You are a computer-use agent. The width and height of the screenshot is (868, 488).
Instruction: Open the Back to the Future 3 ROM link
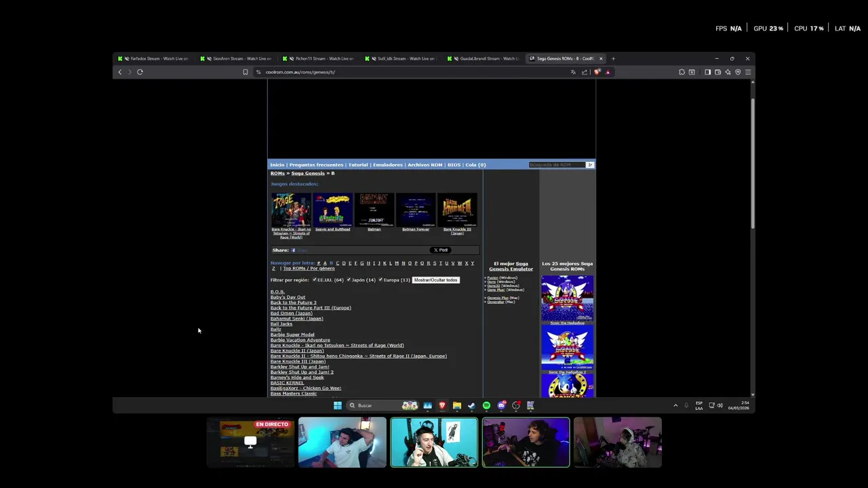tap(293, 302)
